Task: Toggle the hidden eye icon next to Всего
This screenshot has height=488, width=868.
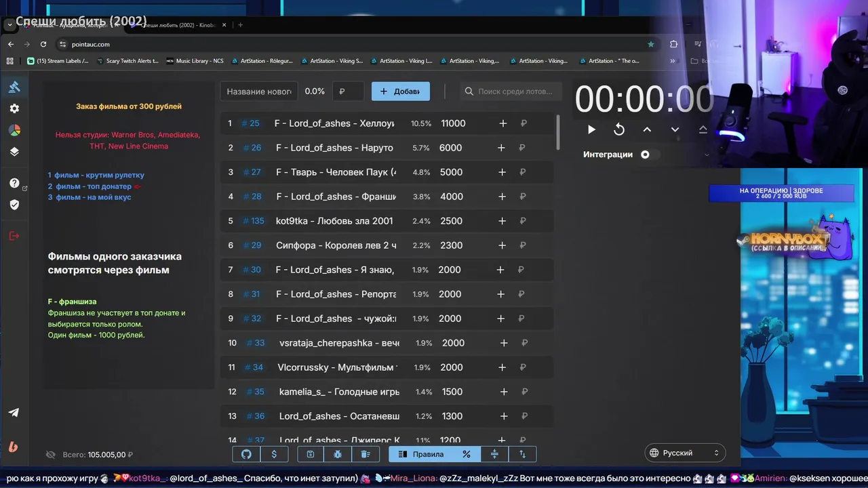Action: tap(50, 455)
